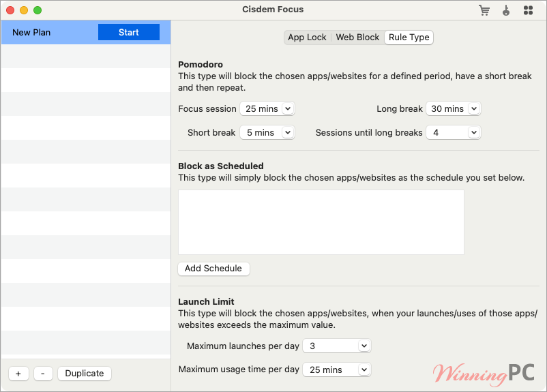Open the Short break duration dropdown
Image resolution: width=547 pixels, height=392 pixels.
(x=267, y=132)
